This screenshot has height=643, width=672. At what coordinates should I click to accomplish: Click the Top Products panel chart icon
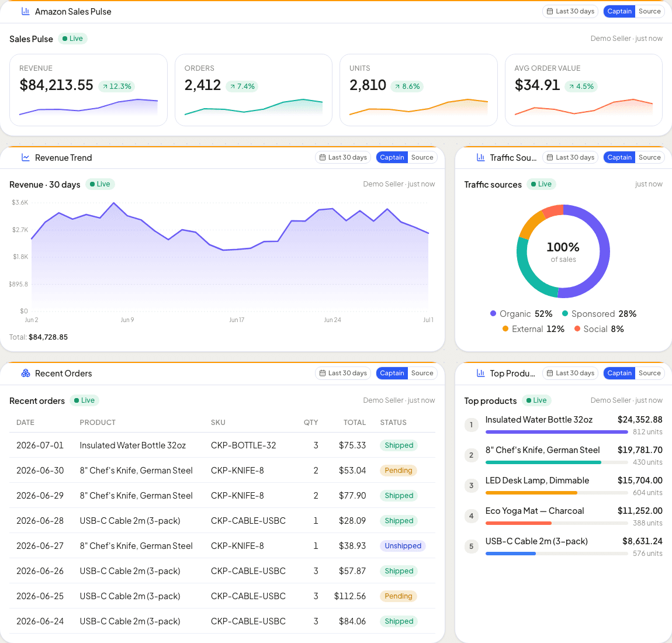pyautogui.click(x=480, y=374)
